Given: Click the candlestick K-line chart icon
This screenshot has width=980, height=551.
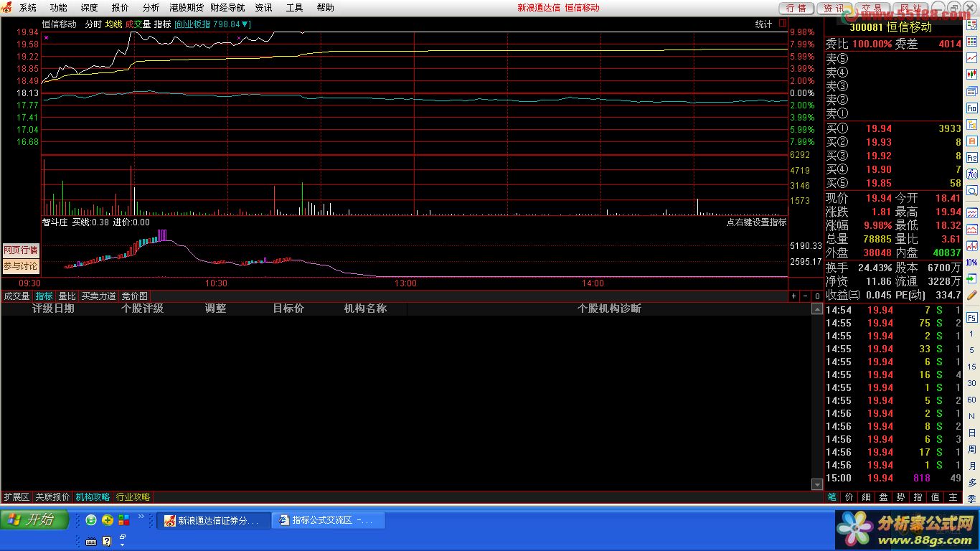Looking at the screenshot, I should click(x=972, y=75).
